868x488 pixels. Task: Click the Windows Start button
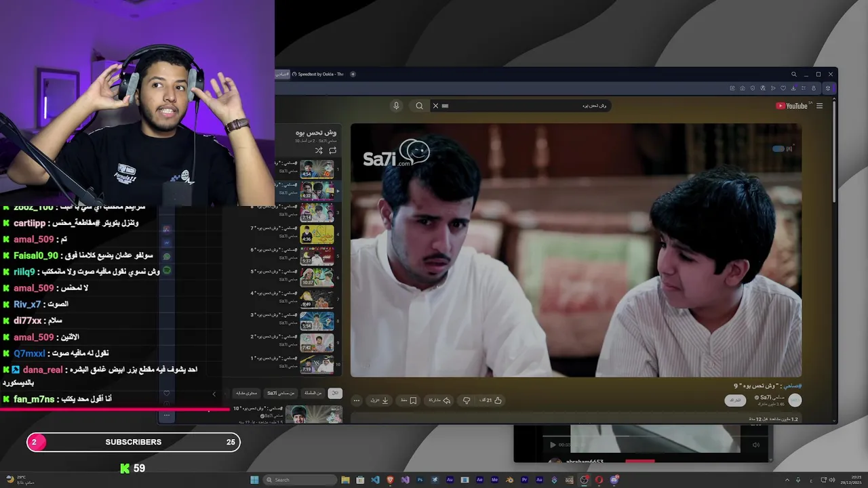coord(254,480)
